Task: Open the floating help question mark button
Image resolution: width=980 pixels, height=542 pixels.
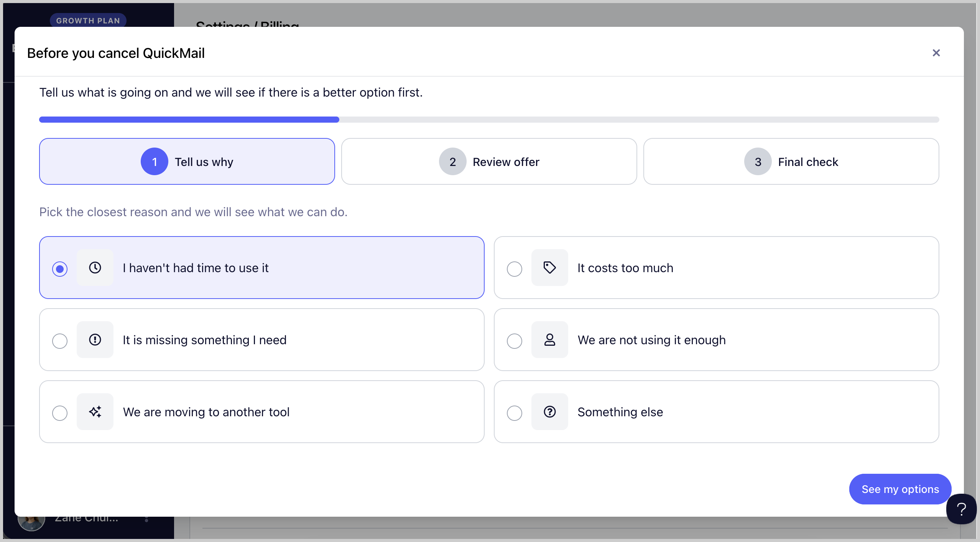Action: 961,509
